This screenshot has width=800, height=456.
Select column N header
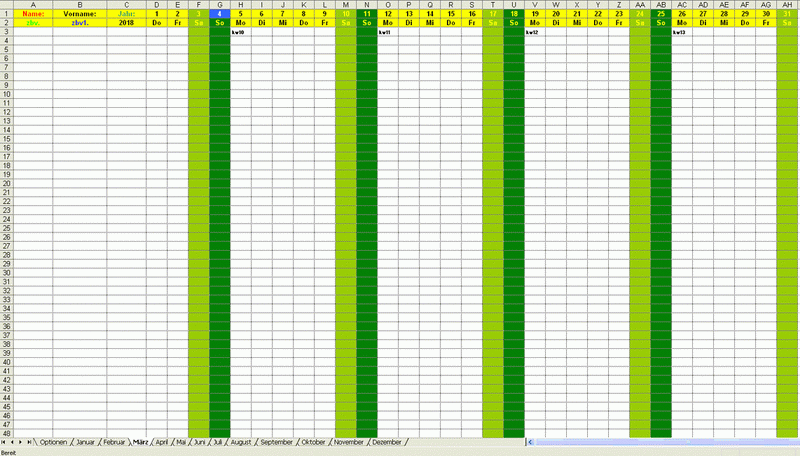[367, 5]
